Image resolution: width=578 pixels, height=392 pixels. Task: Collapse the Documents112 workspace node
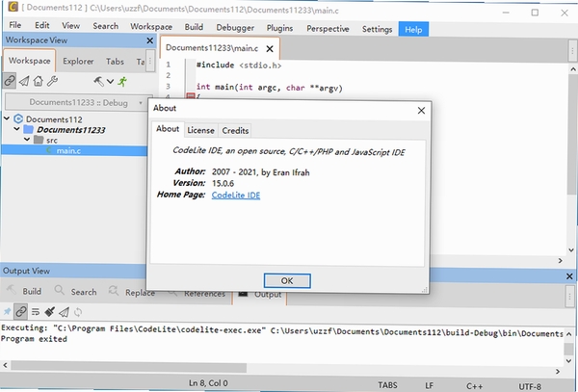click(x=7, y=118)
